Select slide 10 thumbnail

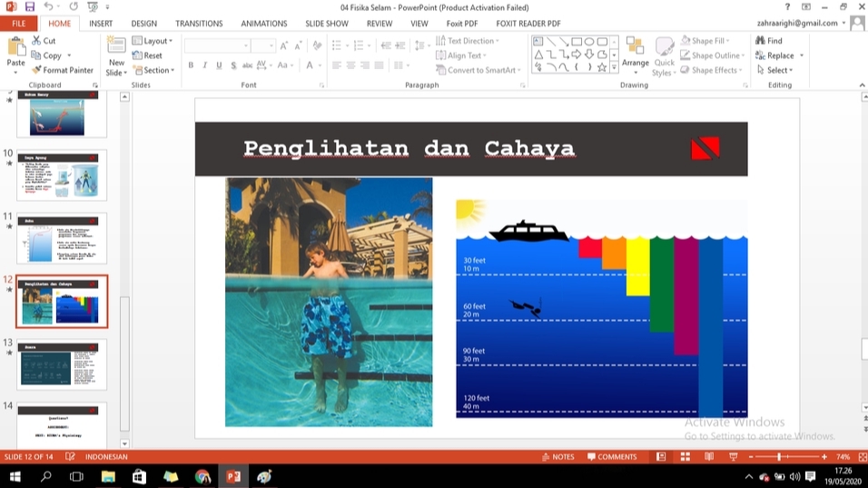point(62,175)
